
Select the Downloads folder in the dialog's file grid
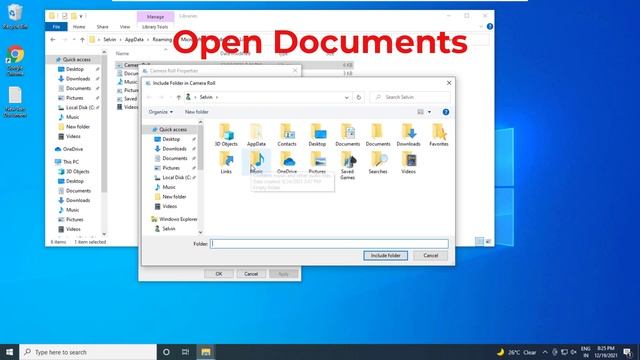point(408,135)
